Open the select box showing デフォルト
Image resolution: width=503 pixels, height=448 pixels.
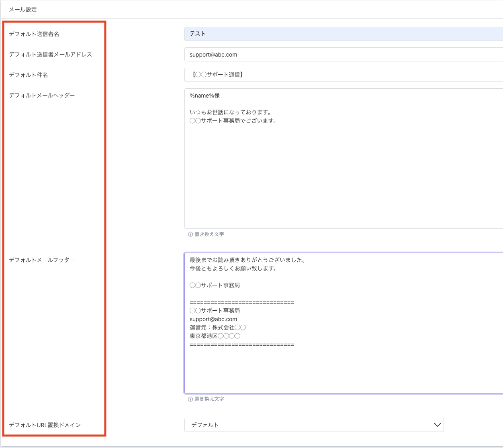(x=313, y=425)
